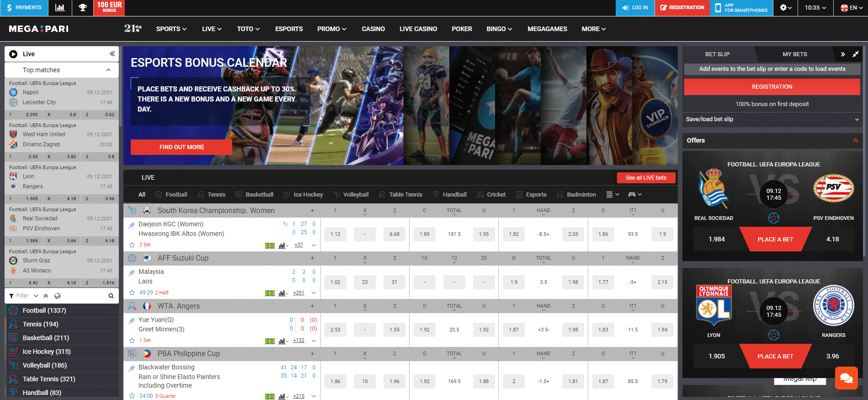This screenshot has width=868, height=400.
Task: Open the Napoli vs Leicester City top match
Action: (x=62, y=97)
